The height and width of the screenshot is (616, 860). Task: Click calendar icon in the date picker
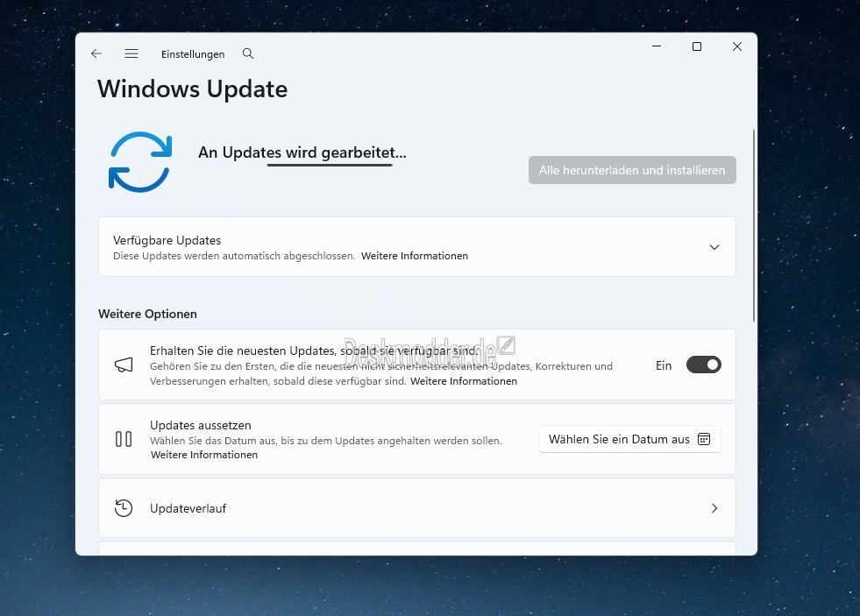point(704,439)
